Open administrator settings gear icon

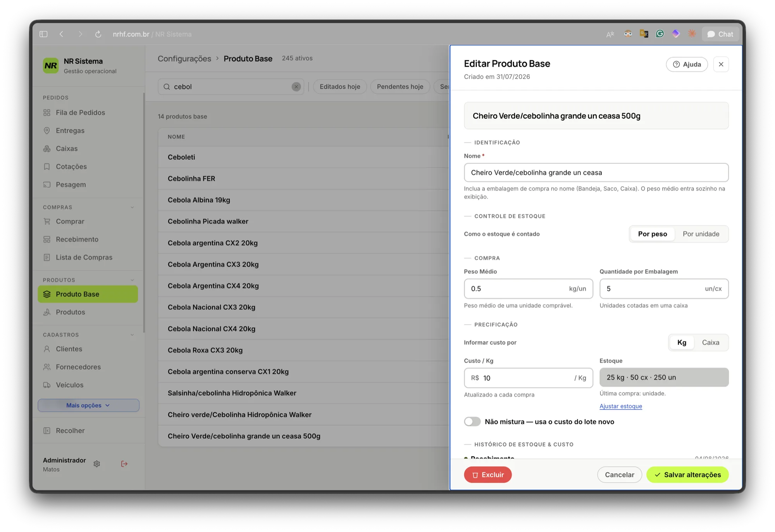(x=97, y=464)
